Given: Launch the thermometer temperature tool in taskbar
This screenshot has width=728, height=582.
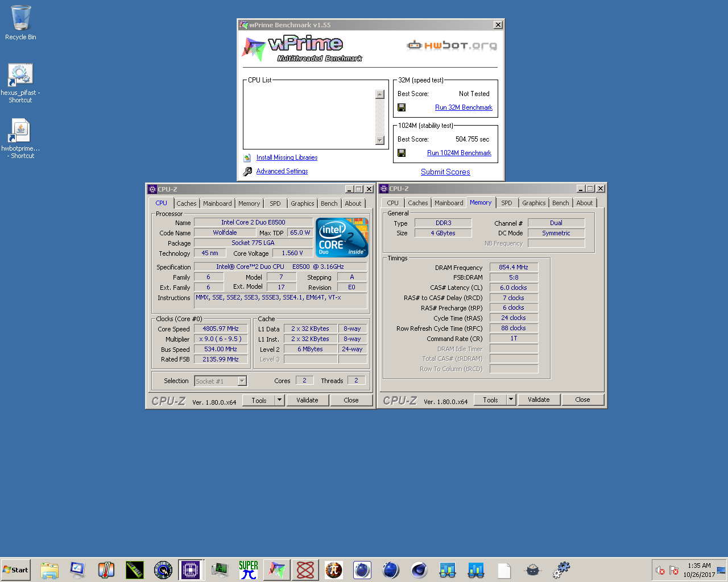Looking at the screenshot, I should (x=106, y=570).
